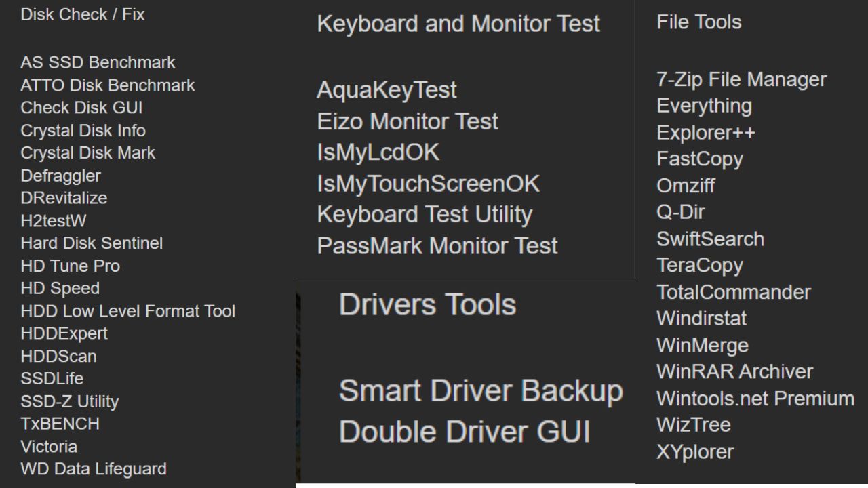Screen dimensions: 868x488
Task: Launch Hard Disk Sentinel
Action: click(92, 243)
